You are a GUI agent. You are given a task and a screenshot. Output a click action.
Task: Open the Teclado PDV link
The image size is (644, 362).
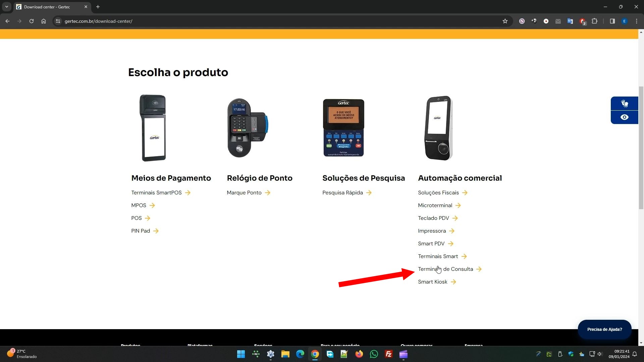click(438, 218)
